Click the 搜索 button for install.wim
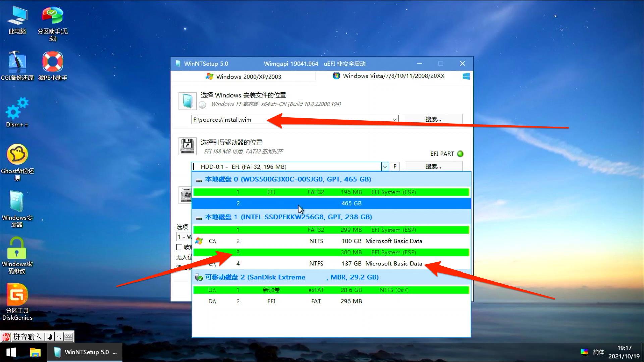The image size is (644, 362). [x=433, y=119]
